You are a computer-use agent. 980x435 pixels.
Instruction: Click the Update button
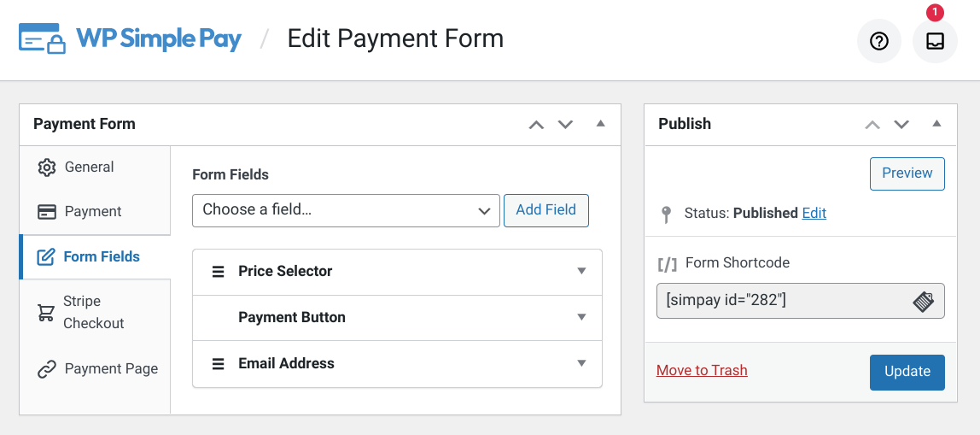907,373
